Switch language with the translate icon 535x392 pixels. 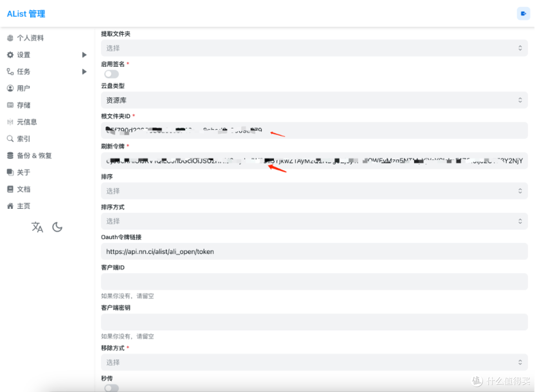pos(37,227)
